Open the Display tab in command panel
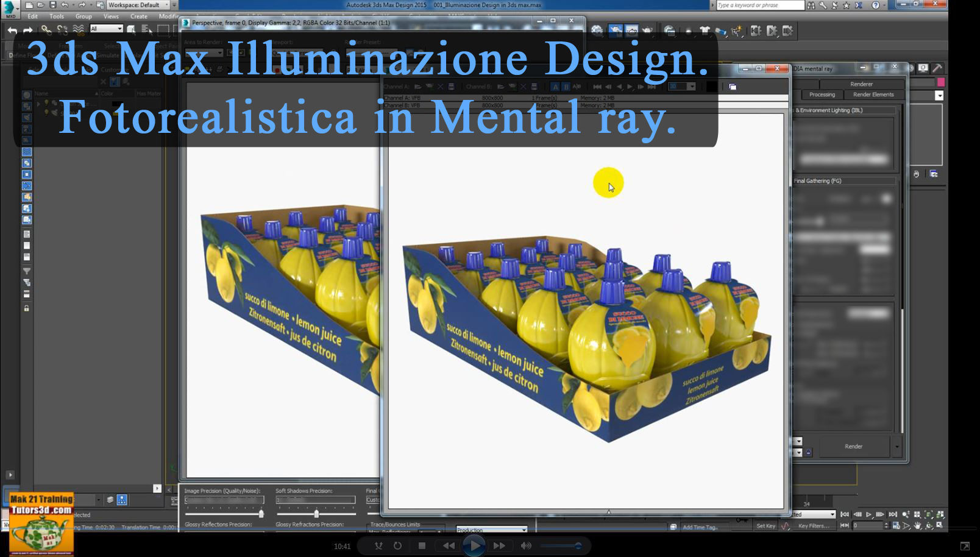 tap(923, 68)
